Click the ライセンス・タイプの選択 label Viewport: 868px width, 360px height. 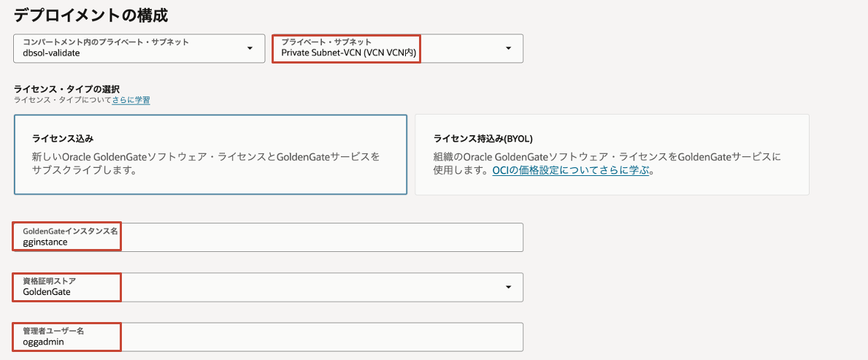click(66, 89)
